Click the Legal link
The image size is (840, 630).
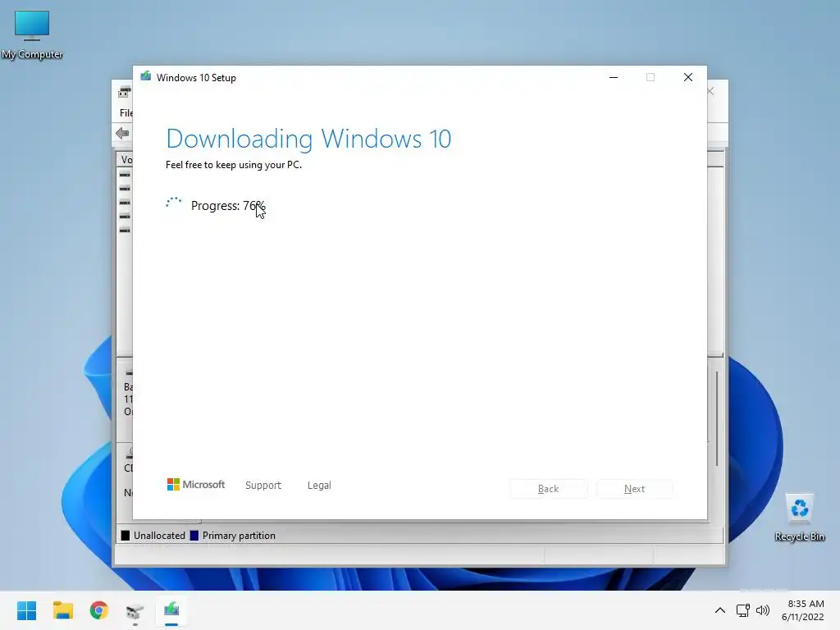(319, 485)
